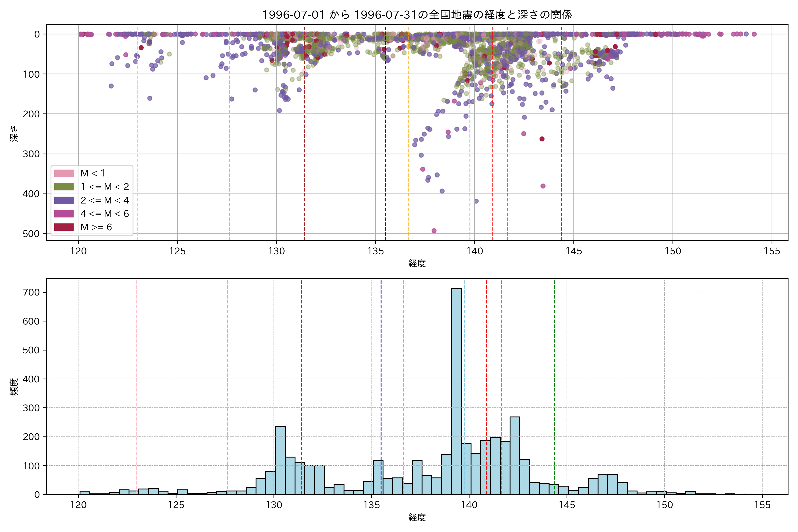This screenshot has width=798, height=532.
Task: Click the dark red M >= 6 swatch
Action: [64, 227]
